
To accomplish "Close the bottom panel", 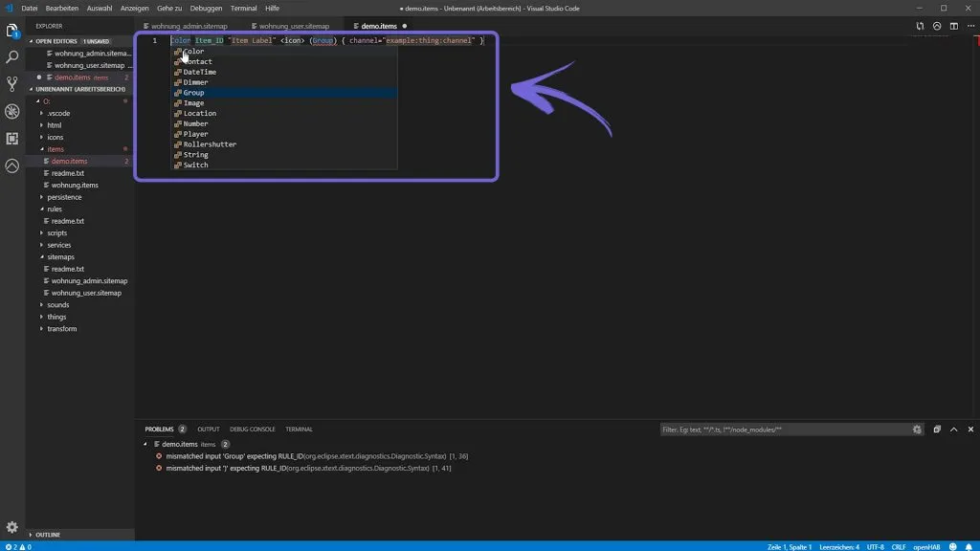I will pyautogui.click(x=970, y=430).
